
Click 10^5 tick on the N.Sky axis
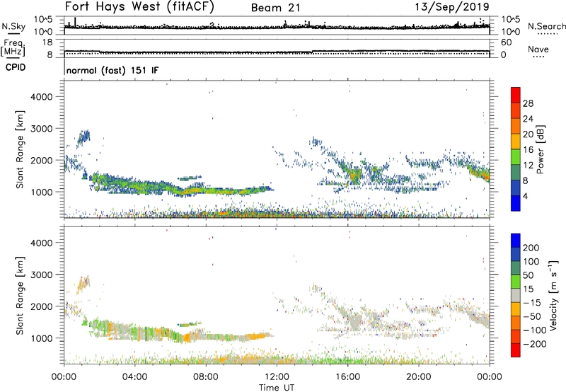point(43,20)
